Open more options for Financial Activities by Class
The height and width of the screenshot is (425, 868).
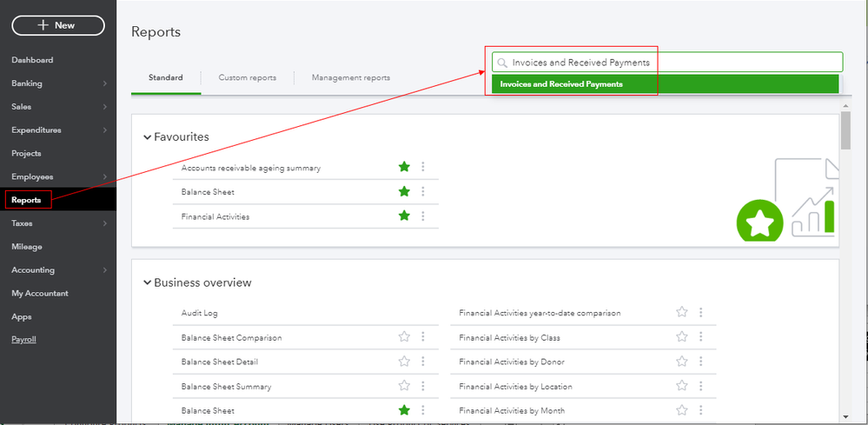[x=701, y=337]
